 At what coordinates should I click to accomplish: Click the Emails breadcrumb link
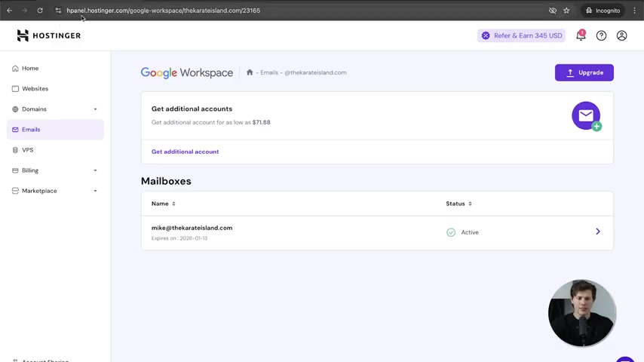point(269,72)
